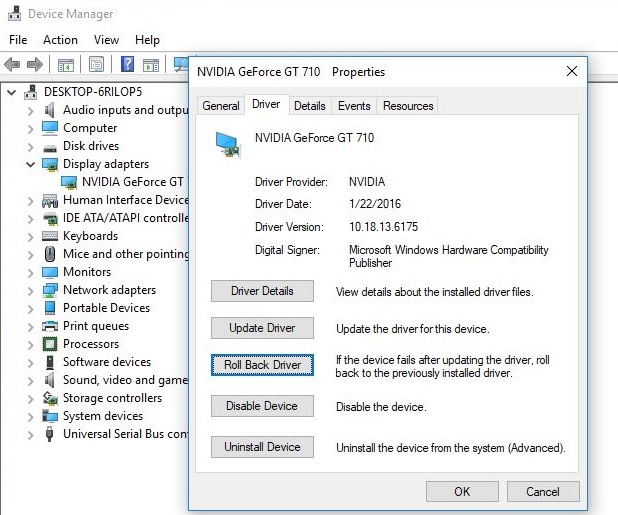Switch to the Events tab
Image resolution: width=618 pixels, height=515 pixels.
click(x=354, y=106)
